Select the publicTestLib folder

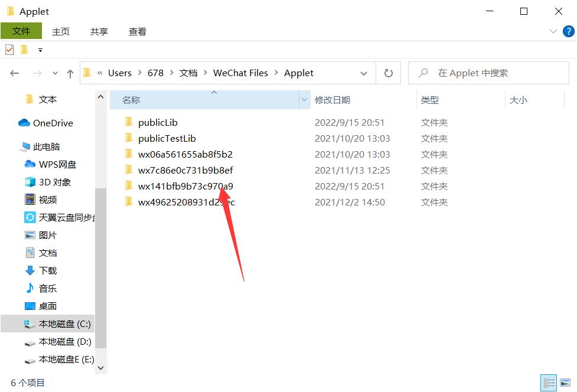(167, 139)
